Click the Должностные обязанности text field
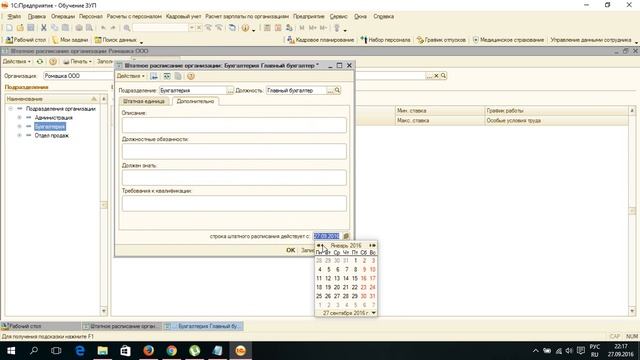 click(234, 151)
